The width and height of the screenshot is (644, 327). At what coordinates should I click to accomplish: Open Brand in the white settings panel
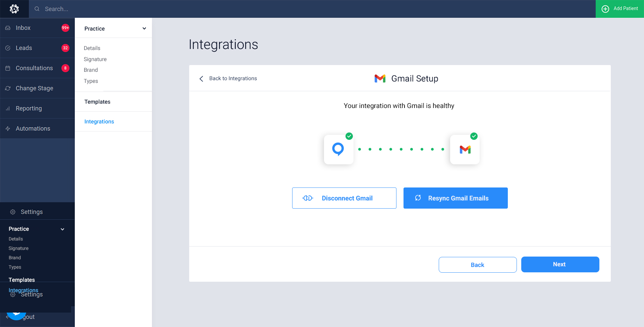(91, 70)
